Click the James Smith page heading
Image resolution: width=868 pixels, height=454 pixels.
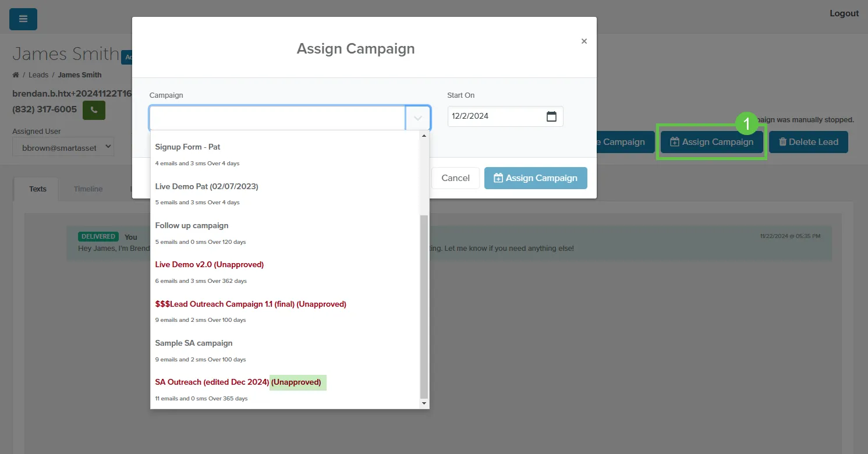point(66,54)
